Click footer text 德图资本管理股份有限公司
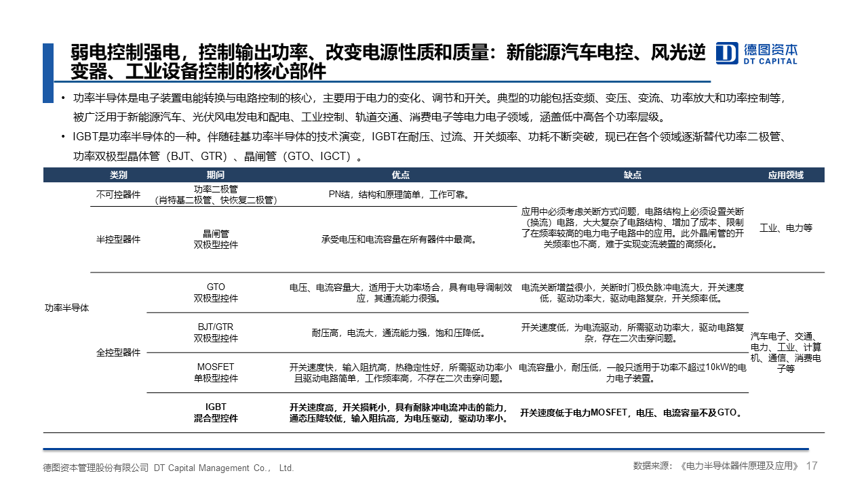This screenshot has height=488, width=868. 168,468
